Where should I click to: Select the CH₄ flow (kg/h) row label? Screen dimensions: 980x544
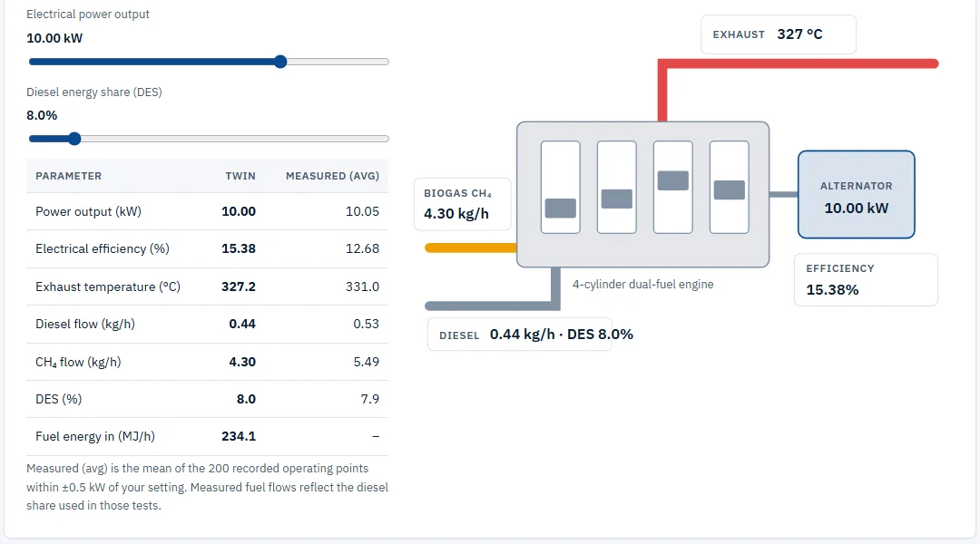pos(78,362)
